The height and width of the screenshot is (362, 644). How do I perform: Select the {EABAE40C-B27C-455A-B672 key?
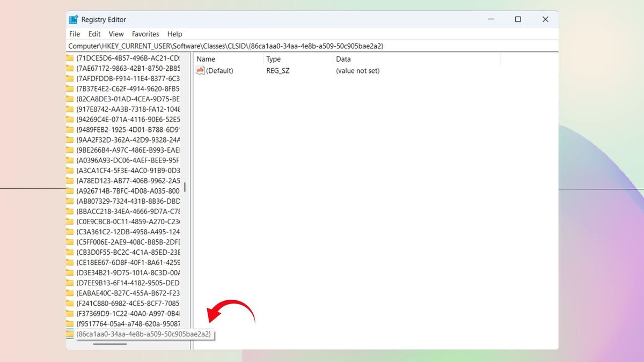pyautogui.click(x=128, y=293)
